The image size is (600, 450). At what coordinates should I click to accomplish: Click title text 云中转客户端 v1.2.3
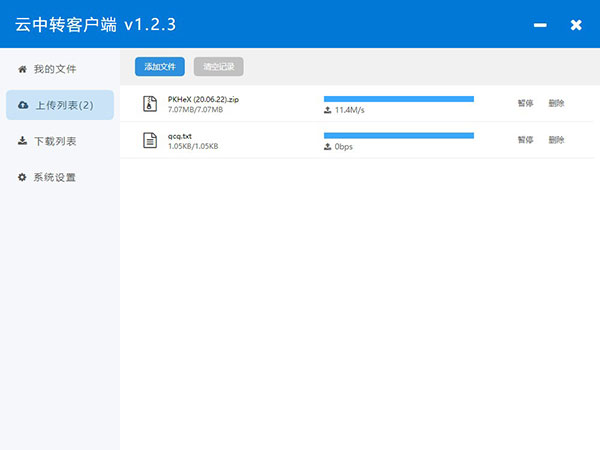95,25
